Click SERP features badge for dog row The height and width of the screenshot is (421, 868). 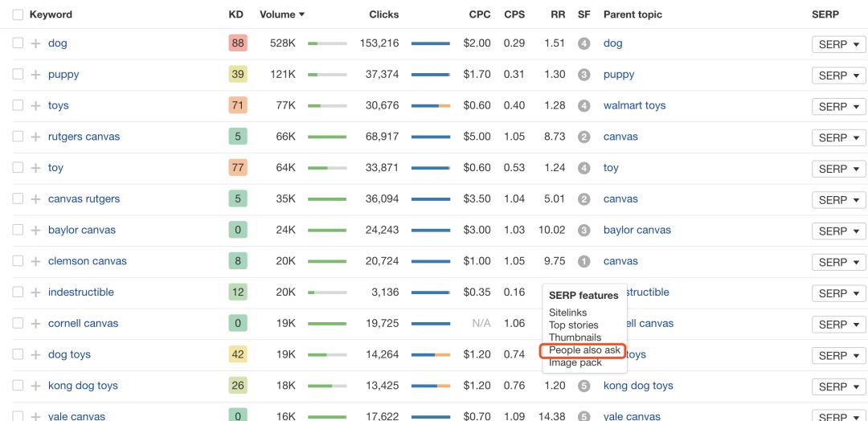click(584, 43)
